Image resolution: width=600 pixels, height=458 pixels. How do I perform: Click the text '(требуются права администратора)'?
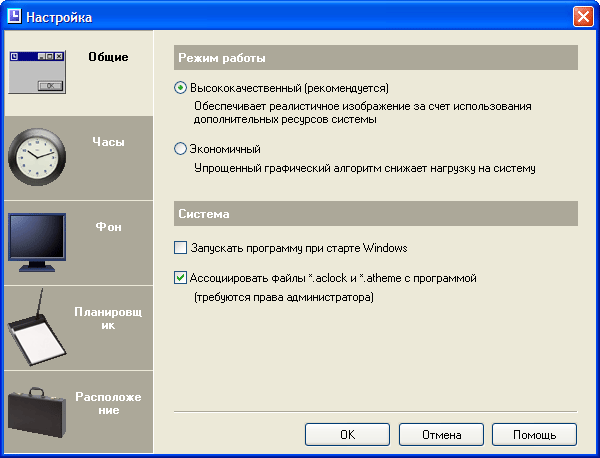[x=284, y=297]
